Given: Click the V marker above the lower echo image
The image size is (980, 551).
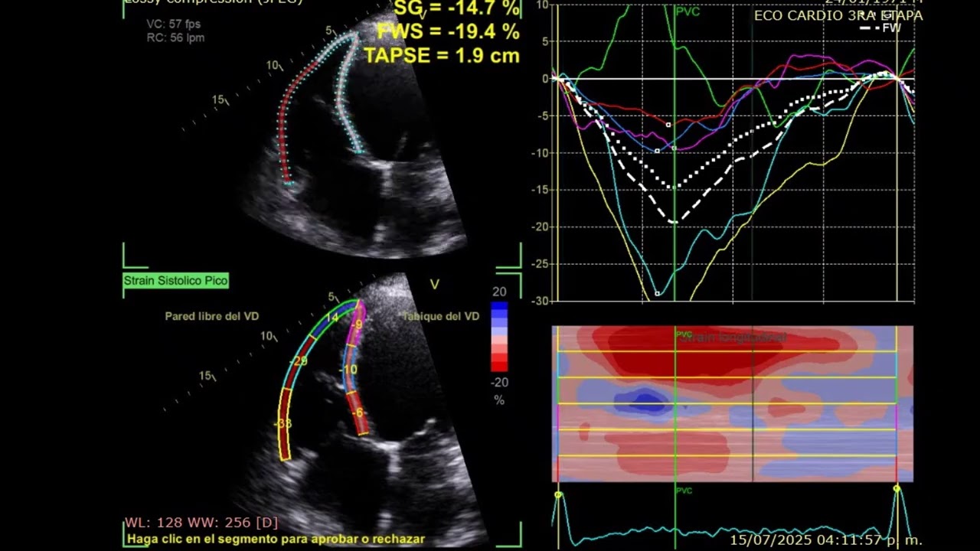Looking at the screenshot, I should (x=434, y=285).
